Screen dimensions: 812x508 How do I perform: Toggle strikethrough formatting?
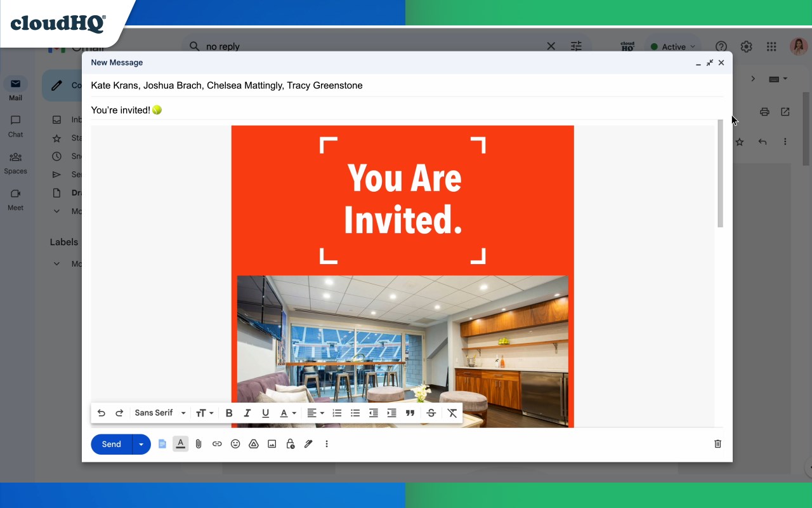(x=431, y=413)
